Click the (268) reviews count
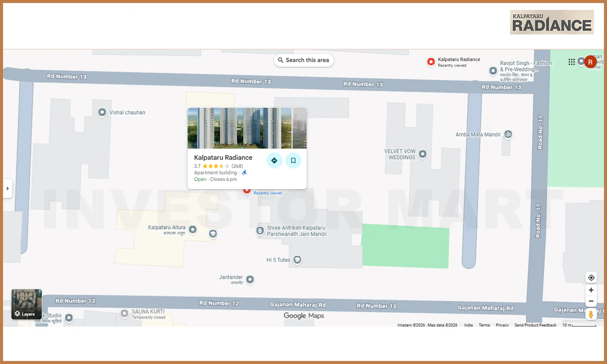The width and height of the screenshot is (607, 364). pos(237,166)
